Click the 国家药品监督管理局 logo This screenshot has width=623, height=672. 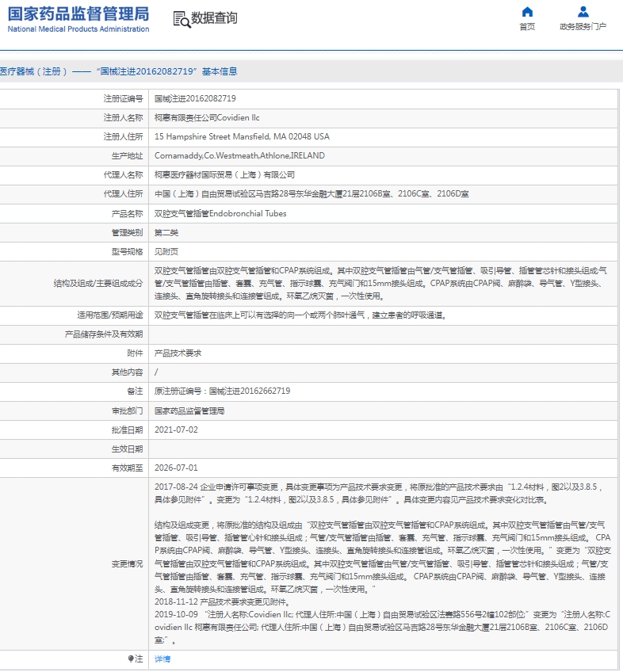[78, 14]
